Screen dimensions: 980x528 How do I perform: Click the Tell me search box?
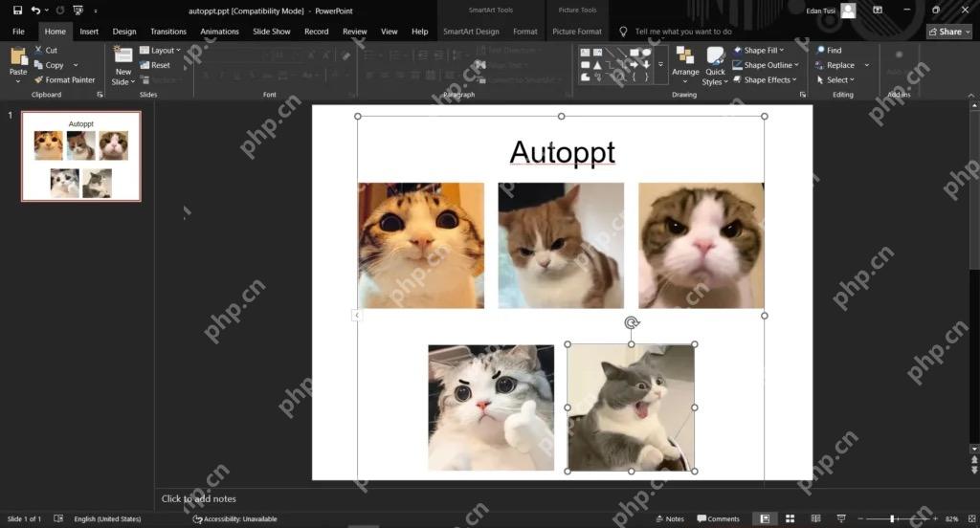(683, 32)
